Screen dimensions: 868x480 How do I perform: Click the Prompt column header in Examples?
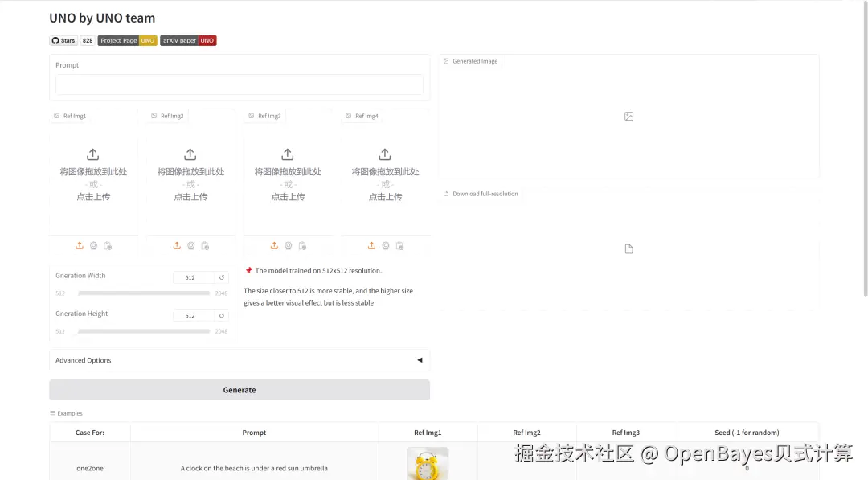[x=254, y=433]
